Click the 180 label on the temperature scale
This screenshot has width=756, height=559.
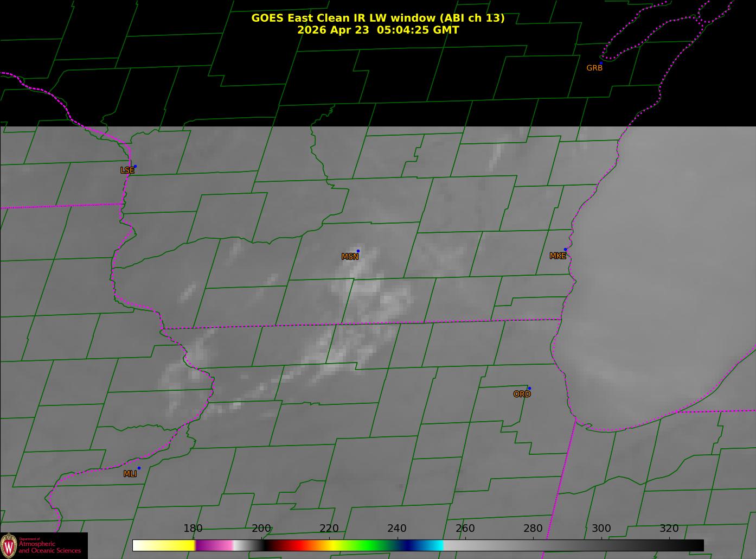(x=193, y=528)
